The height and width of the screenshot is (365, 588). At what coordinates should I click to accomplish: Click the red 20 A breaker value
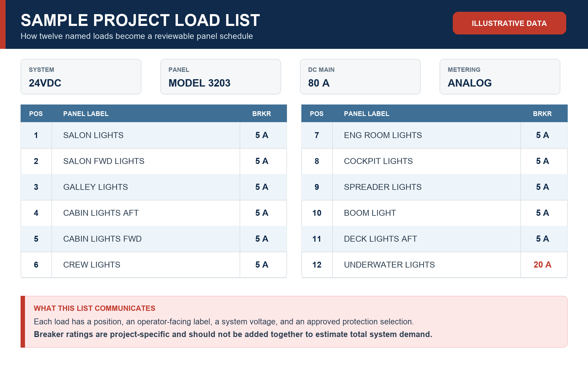point(542,265)
